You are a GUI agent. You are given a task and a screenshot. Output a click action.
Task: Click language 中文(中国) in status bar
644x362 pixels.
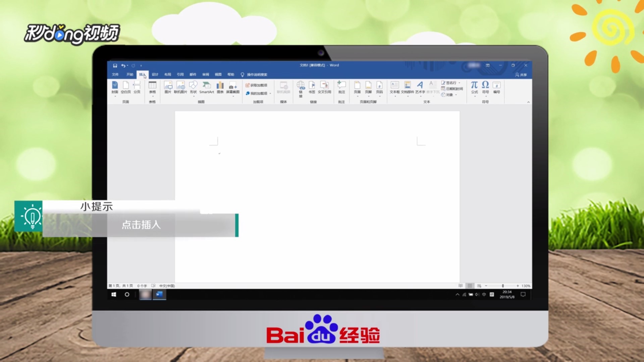coord(167,286)
